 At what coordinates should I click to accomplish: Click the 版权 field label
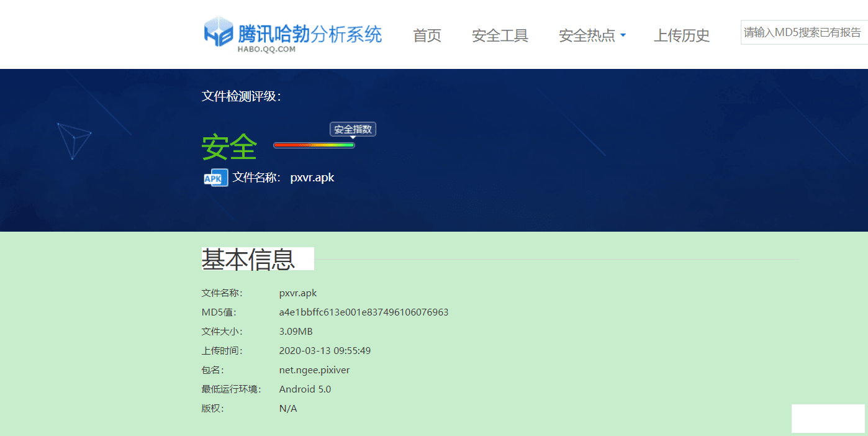click(212, 408)
